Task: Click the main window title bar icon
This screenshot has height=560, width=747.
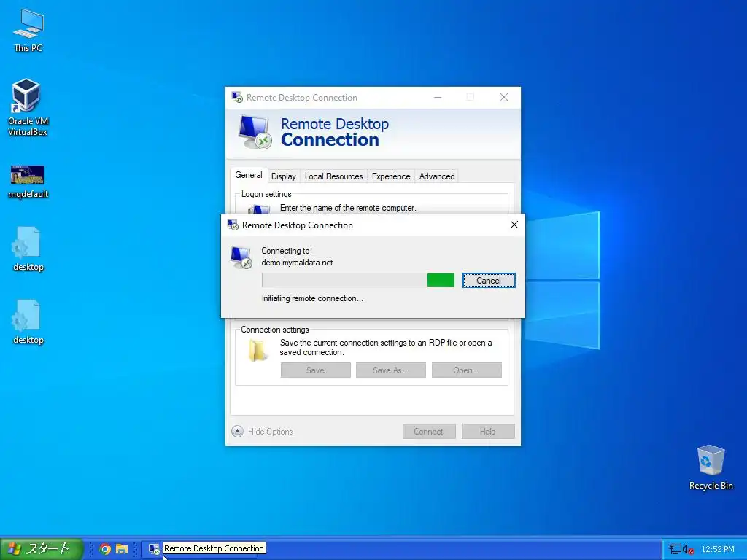Action: coord(237,97)
